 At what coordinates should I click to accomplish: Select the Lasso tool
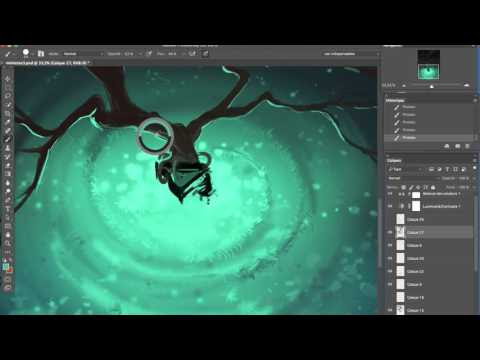[8, 96]
